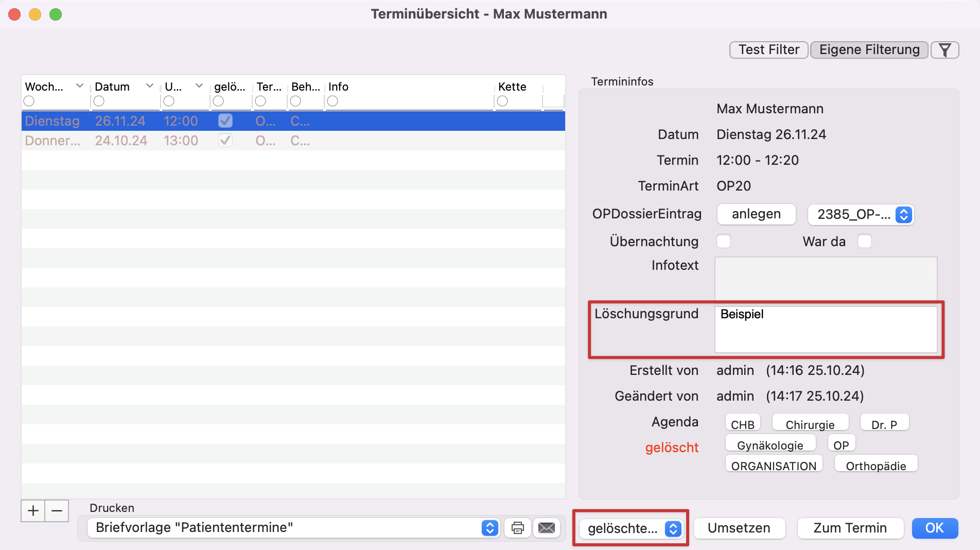The height and width of the screenshot is (550, 980).
Task: Select the Gynäkologie agenda tag
Action: pos(770,444)
